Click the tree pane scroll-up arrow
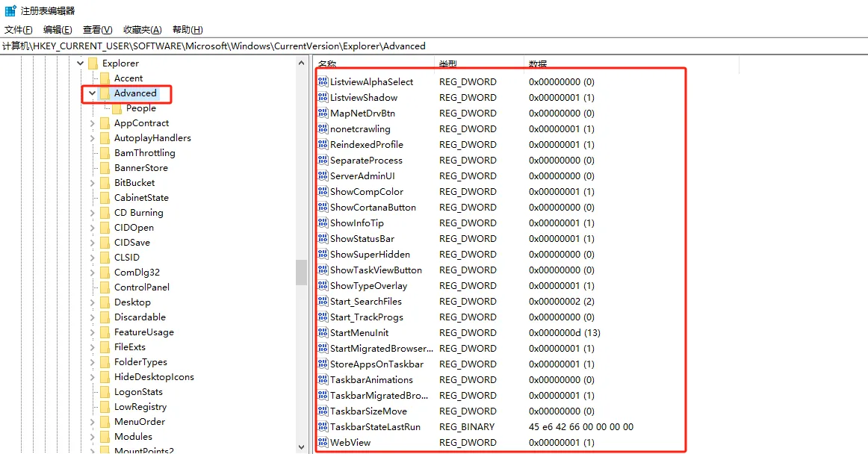Screen dimensions: 868x454 (x=301, y=63)
